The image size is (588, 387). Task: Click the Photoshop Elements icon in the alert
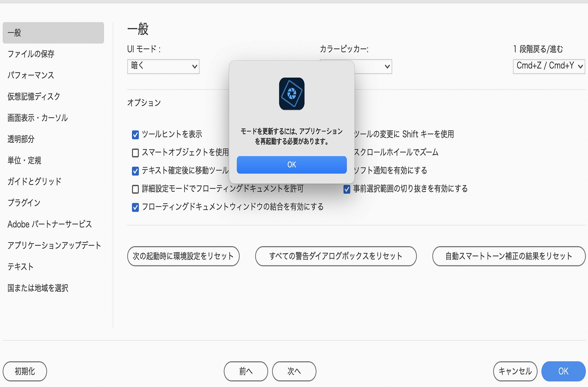coord(292,94)
